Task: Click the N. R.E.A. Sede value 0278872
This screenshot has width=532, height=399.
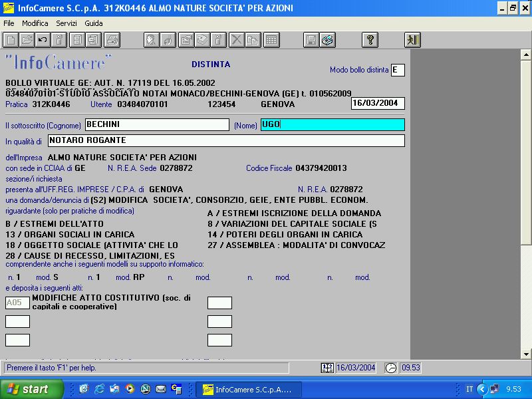Action: 176,168
